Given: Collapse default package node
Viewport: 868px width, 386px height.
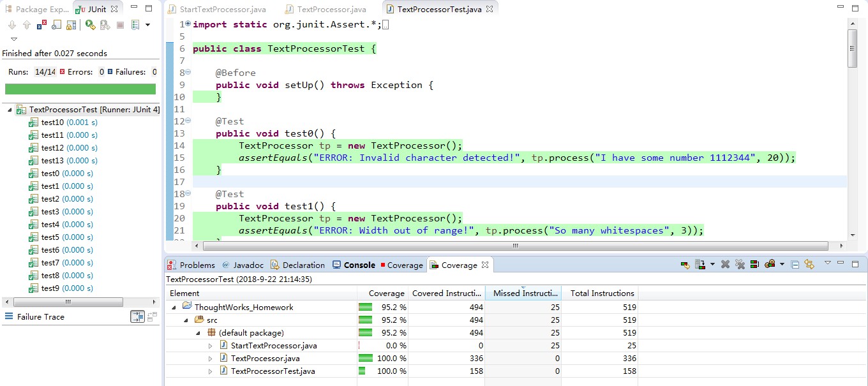Looking at the screenshot, I should 198,332.
